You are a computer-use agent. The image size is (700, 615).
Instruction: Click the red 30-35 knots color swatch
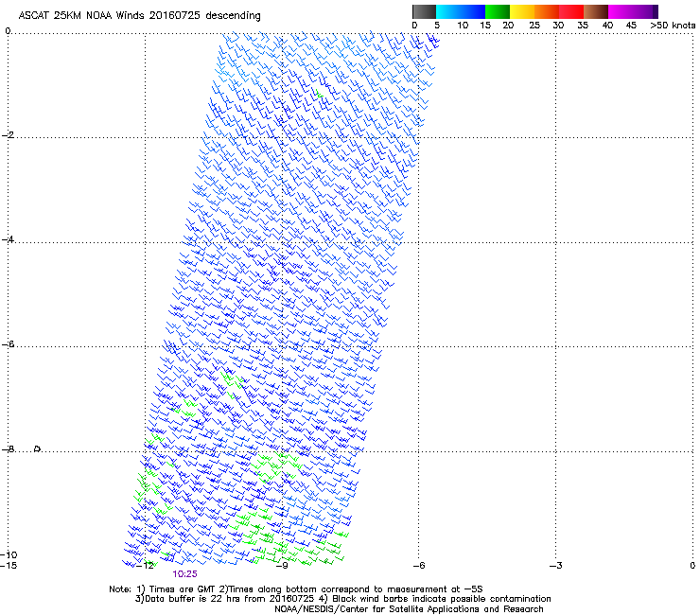click(x=571, y=11)
